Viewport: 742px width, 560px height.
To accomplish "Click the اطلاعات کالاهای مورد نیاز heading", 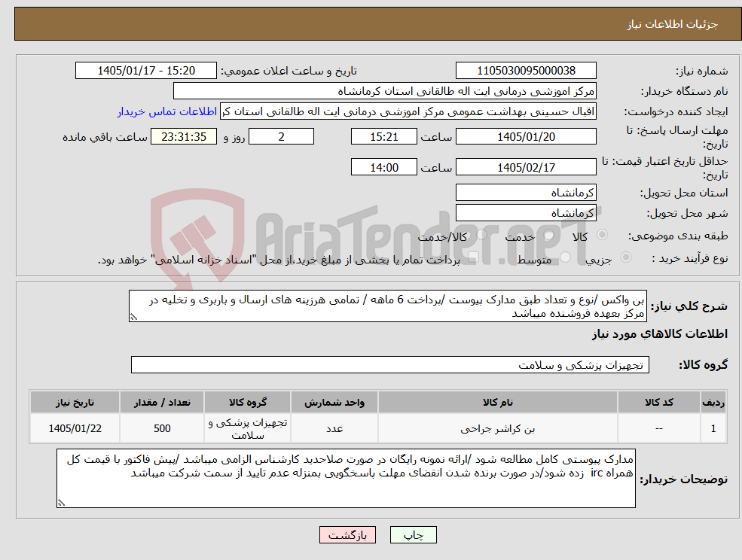I will pos(660,334).
